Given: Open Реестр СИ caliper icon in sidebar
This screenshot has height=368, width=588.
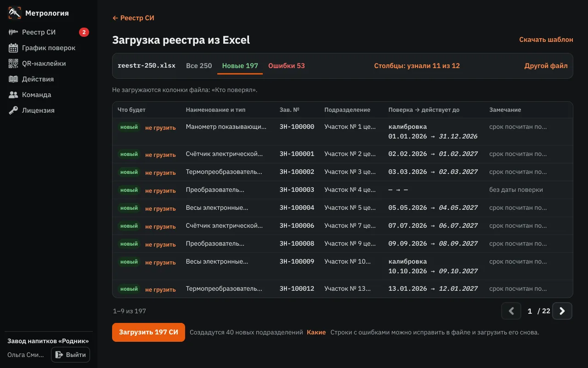Looking at the screenshot, I should click(13, 32).
